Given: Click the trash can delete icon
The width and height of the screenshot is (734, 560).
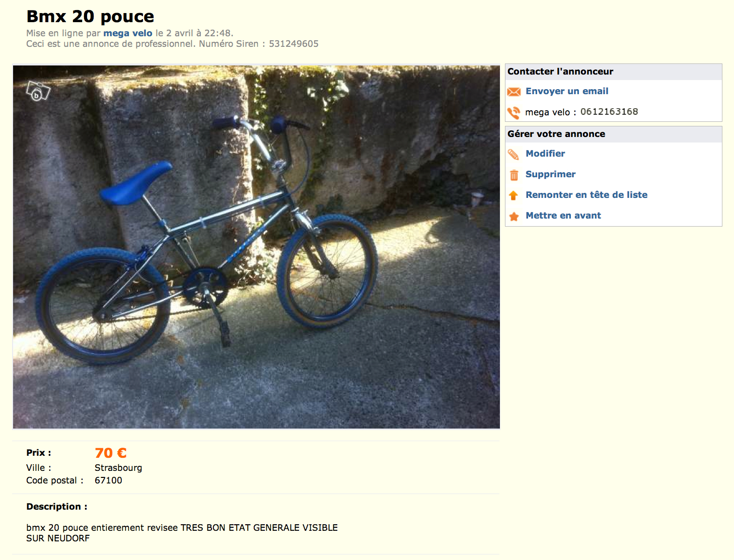Looking at the screenshot, I should point(513,175).
